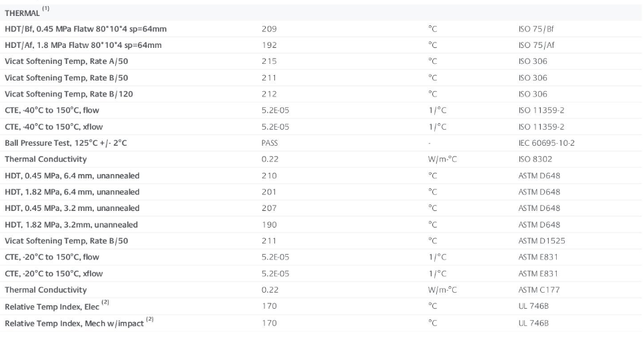Click the ISO 8302 test method
Viewport: 644px width, 342px height.
[535, 159]
